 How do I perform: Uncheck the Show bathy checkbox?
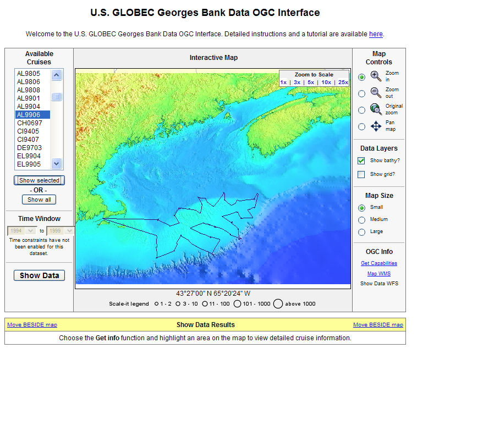(361, 161)
